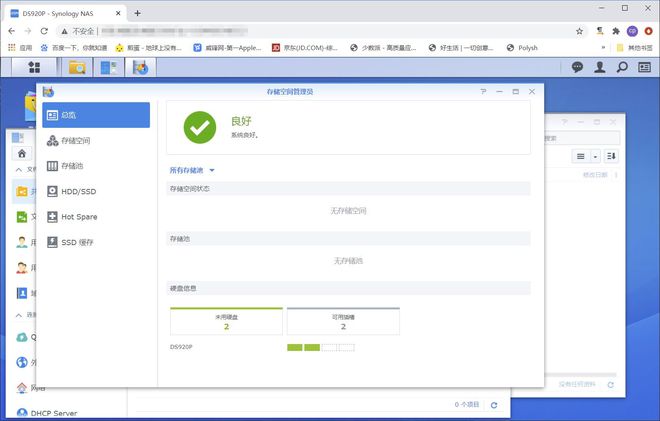Image resolution: width=660 pixels, height=421 pixels.
Task: Go back in the browser
Action: [x=11, y=31]
